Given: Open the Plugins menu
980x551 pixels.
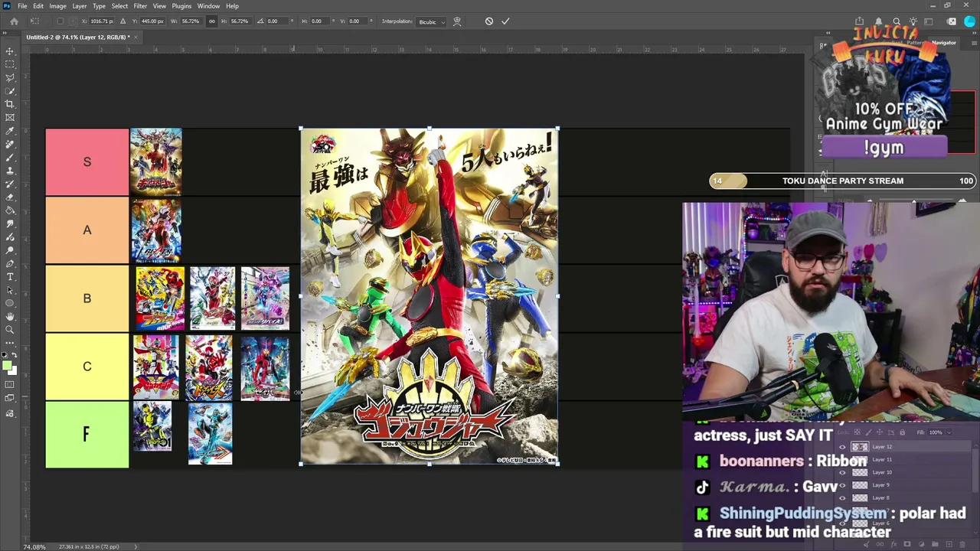Looking at the screenshot, I should [181, 6].
